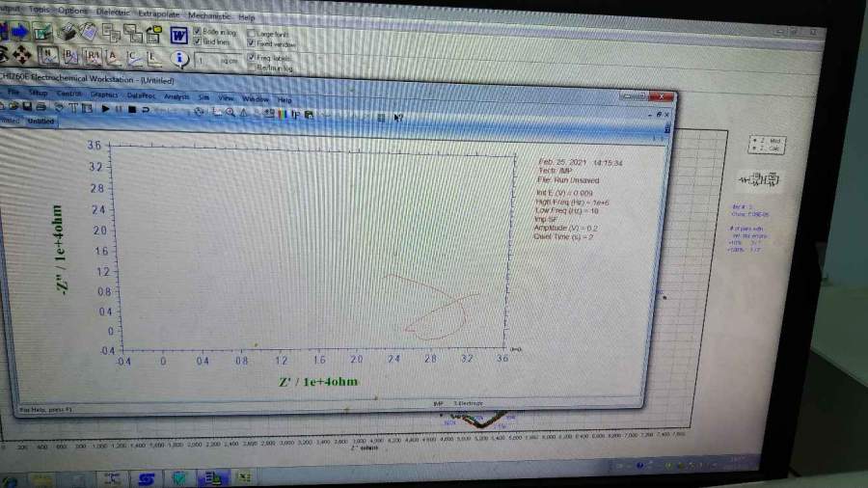Click the open folder icon in CHI760E toolbar
Screen dimensions: 868x488
(x=14, y=106)
